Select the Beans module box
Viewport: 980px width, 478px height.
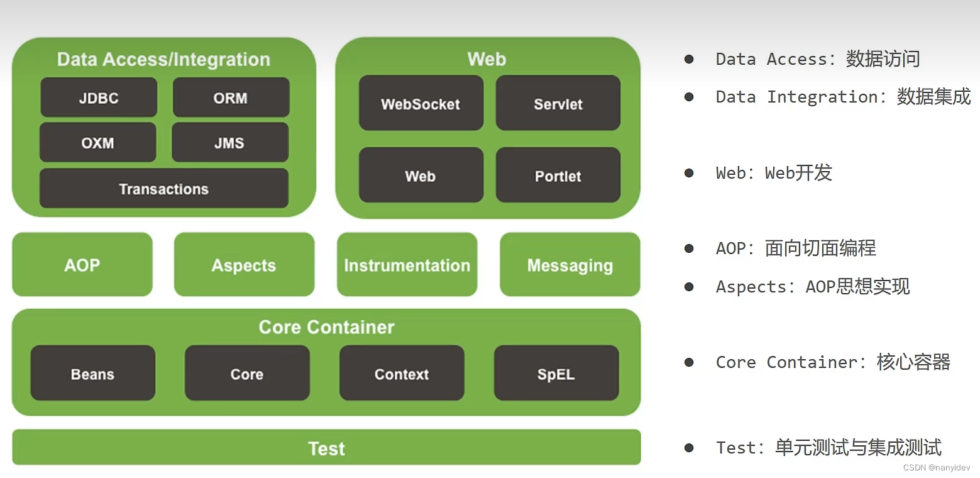tap(93, 373)
